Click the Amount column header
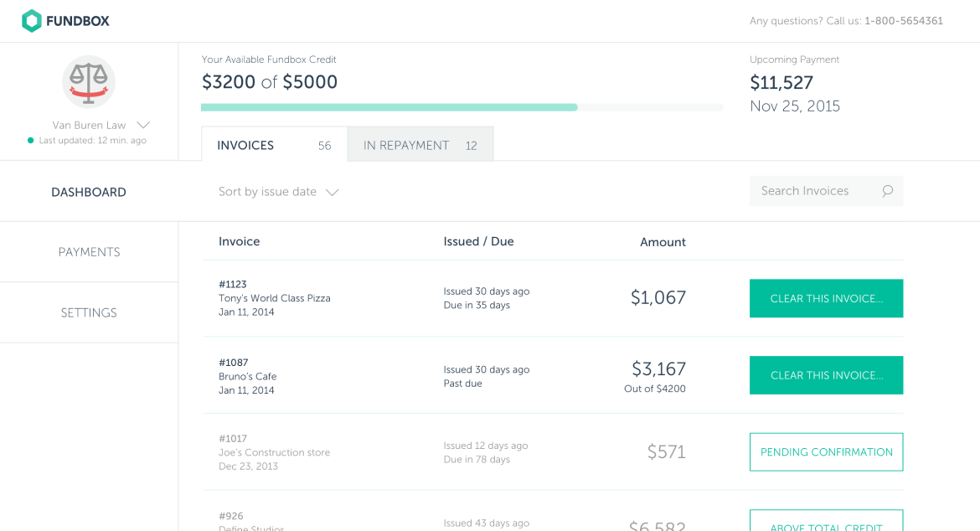The height and width of the screenshot is (531, 980). (663, 242)
